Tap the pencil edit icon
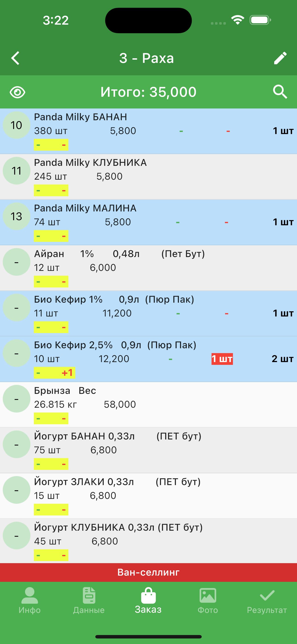This screenshot has width=297, height=644. (x=280, y=58)
